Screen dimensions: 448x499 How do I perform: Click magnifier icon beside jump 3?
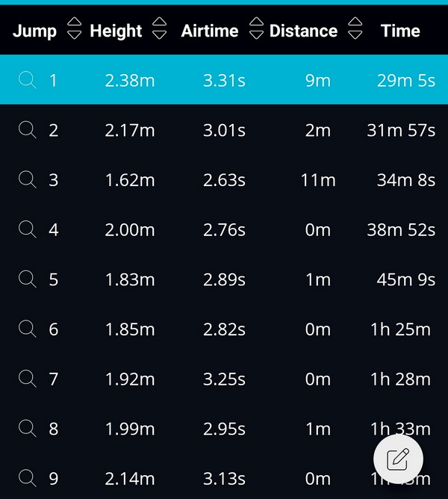(28, 179)
